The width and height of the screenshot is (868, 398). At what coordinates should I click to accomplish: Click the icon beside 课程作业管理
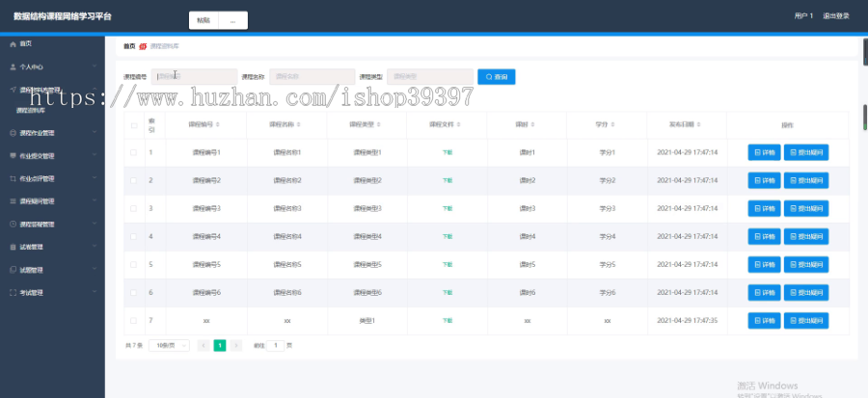point(13,133)
